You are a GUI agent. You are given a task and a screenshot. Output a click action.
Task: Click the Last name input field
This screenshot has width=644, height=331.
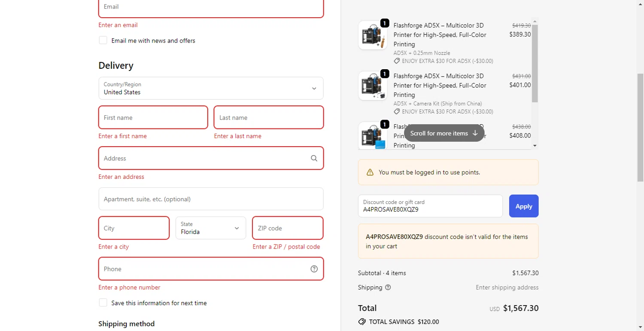pos(269,118)
